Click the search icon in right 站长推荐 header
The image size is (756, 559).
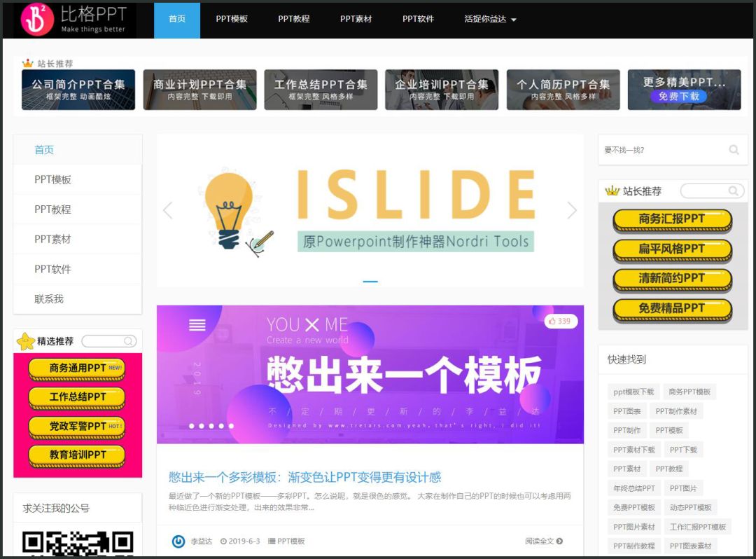pyautogui.click(x=733, y=191)
